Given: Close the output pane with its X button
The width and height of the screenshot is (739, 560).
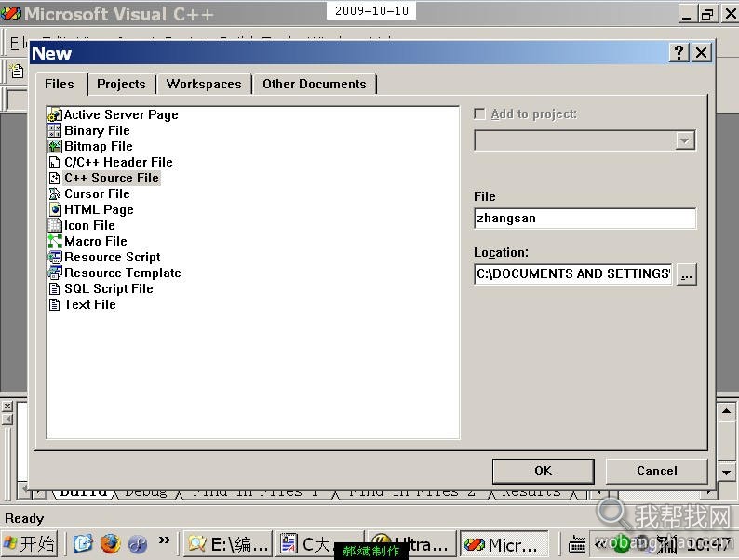Looking at the screenshot, I should [x=7, y=406].
